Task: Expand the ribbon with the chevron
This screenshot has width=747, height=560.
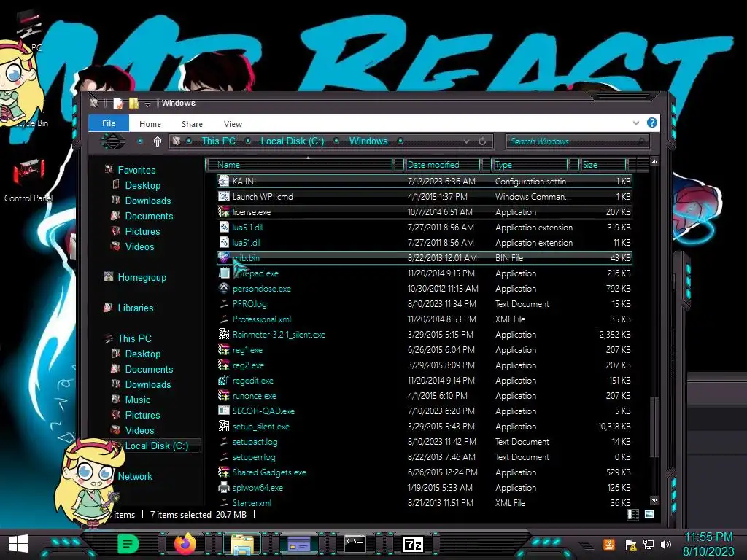Action: (636, 122)
